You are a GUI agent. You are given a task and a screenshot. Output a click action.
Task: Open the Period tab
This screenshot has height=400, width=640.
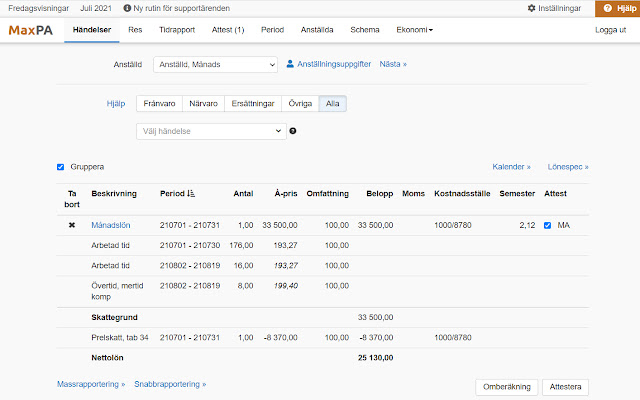tap(272, 30)
